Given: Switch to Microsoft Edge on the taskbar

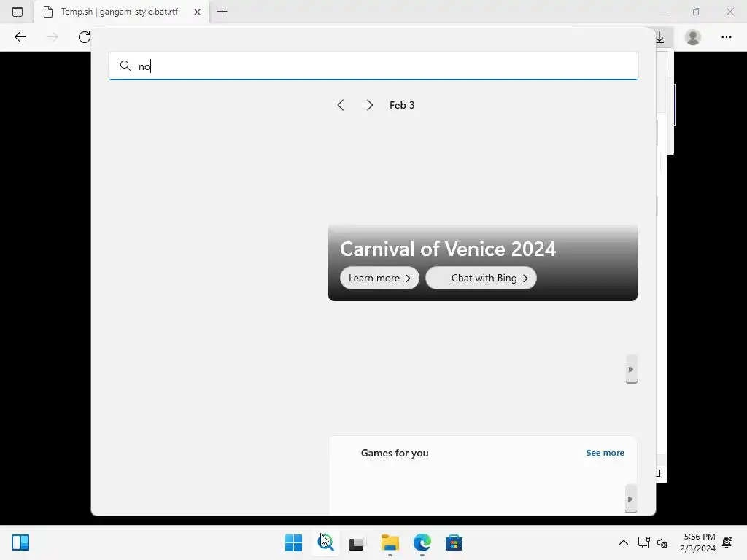Looking at the screenshot, I should pyautogui.click(x=422, y=542).
